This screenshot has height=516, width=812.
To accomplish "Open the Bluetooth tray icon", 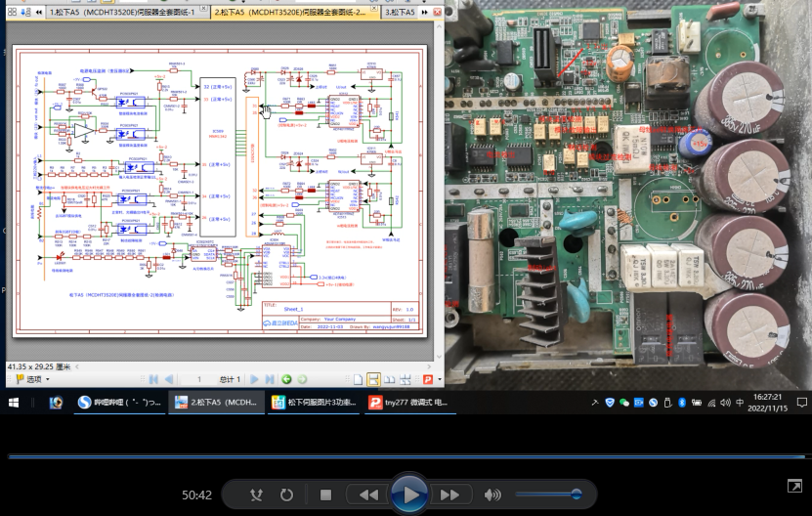I will pyautogui.click(x=682, y=403).
